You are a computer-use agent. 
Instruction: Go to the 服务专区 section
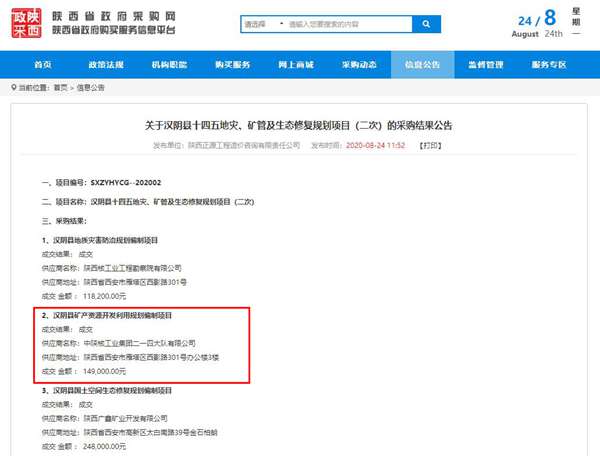549,64
